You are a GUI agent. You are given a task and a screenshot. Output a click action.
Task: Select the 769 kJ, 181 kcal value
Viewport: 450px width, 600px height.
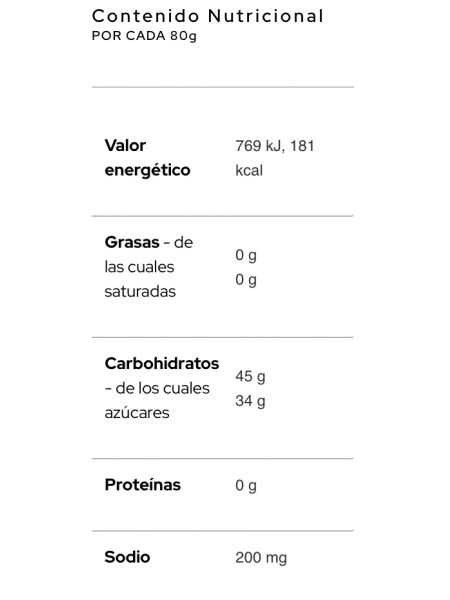pos(275,158)
